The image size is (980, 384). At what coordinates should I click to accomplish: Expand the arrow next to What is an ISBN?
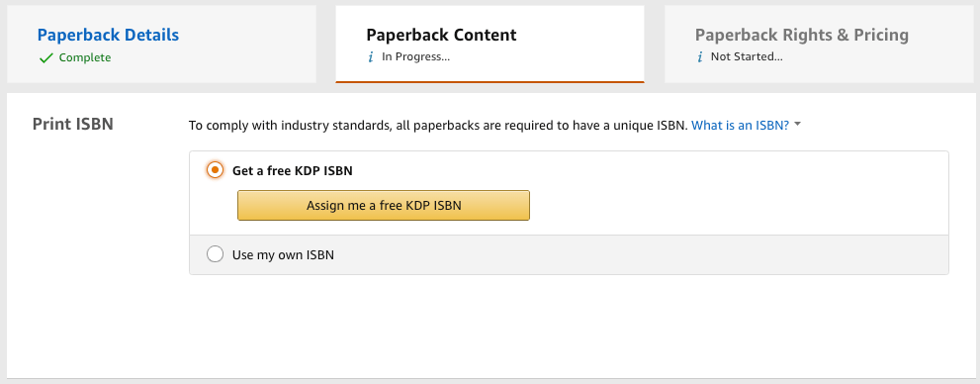pos(797,125)
